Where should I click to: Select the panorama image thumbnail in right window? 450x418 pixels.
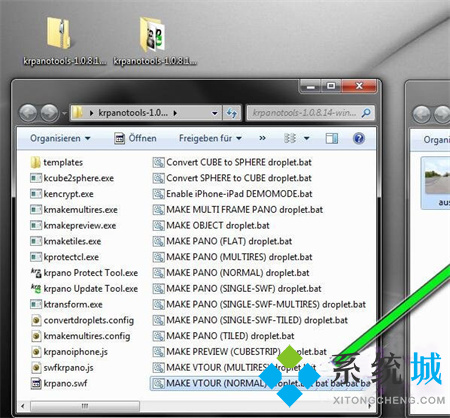point(437,177)
